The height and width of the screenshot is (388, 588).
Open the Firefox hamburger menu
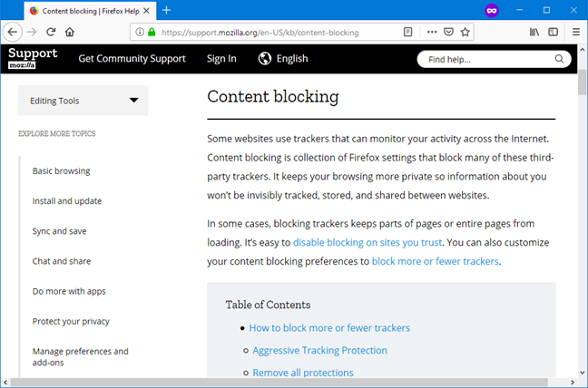coord(576,33)
